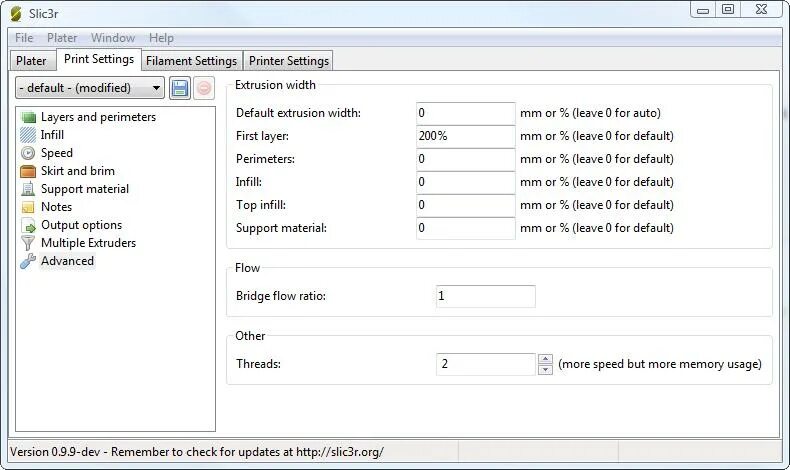Click the First layer extrusion width field

coord(465,136)
